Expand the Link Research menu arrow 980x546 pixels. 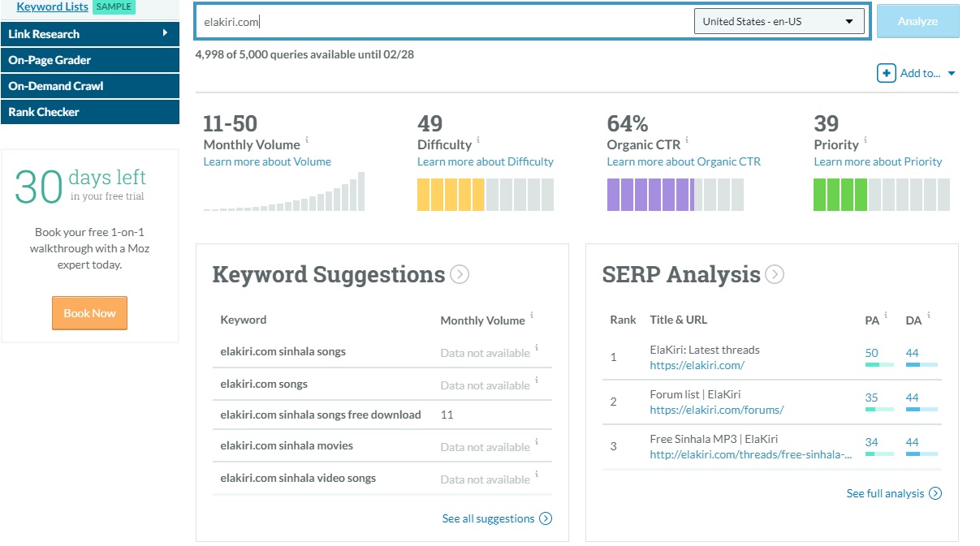[165, 33]
